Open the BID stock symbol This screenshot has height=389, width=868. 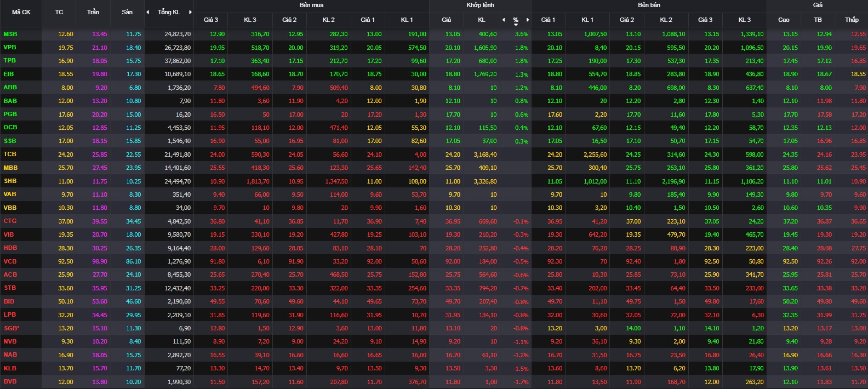[x=9, y=301]
